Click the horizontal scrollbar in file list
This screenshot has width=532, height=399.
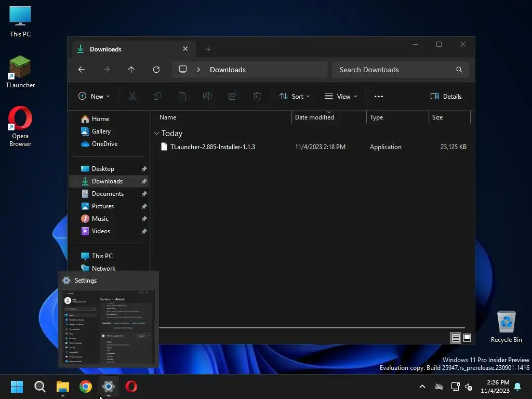tap(312, 328)
